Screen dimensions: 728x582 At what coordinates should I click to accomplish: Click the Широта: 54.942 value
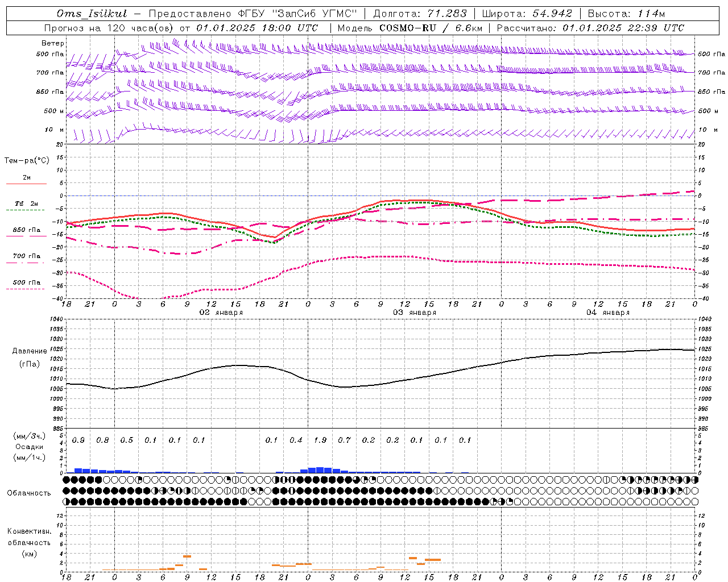(x=527, y=14)
